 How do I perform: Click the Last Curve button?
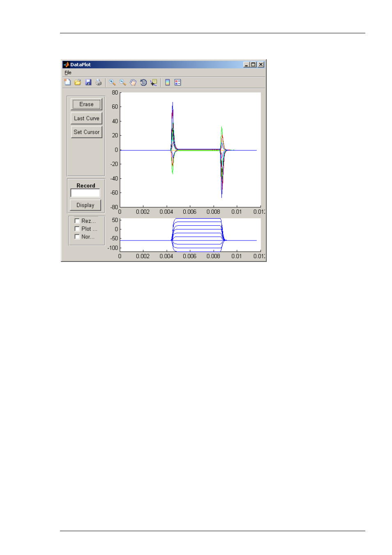86,118
